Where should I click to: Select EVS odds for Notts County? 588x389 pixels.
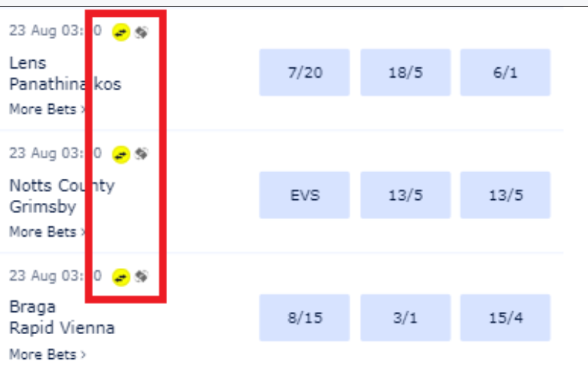pos(304,195)
